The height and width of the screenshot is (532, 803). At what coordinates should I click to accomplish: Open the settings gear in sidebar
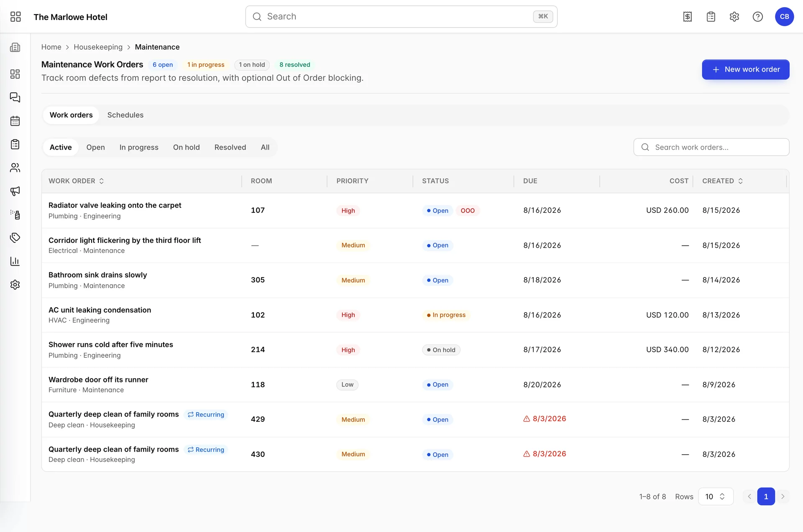coord(15,285)
